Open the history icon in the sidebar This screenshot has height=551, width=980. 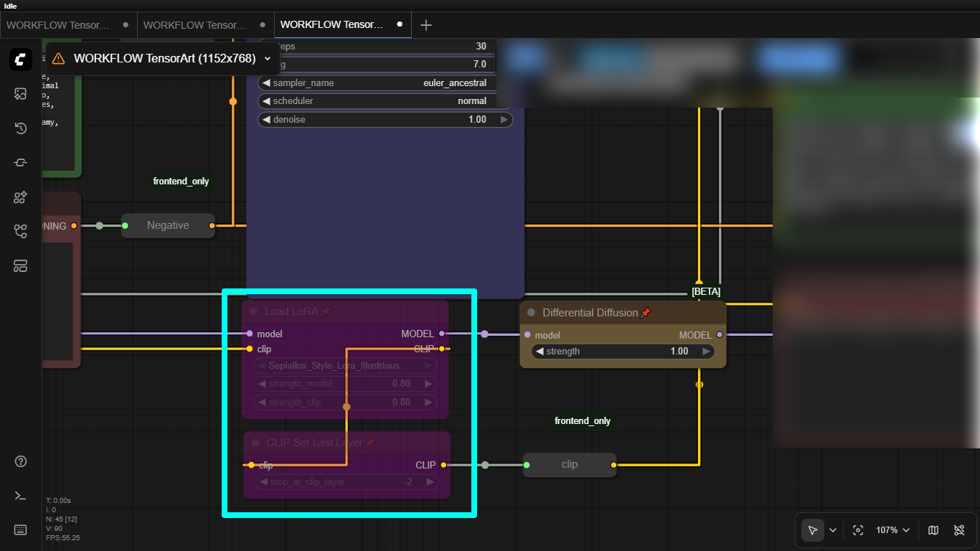pos(20,128)
